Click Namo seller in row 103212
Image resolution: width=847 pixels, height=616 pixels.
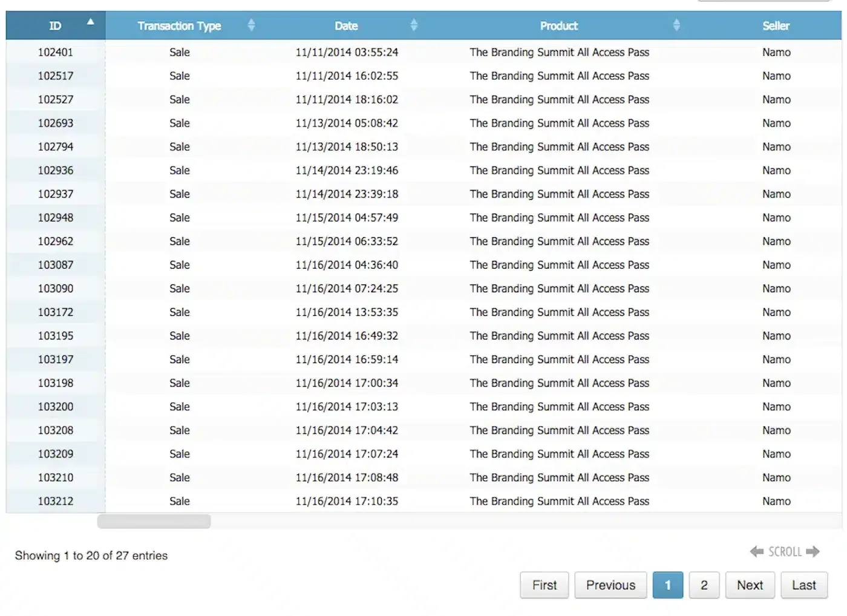click(x=776, y=500)
